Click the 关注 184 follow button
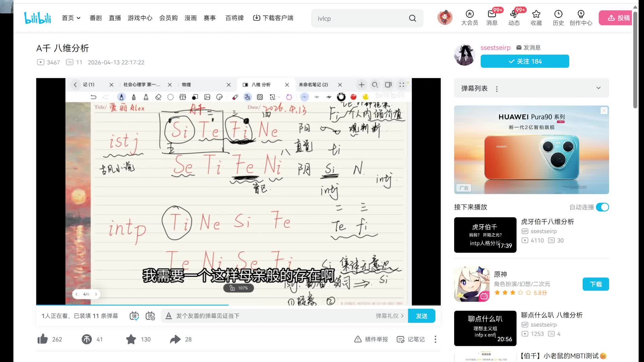Screen dimensions: 644x362 [x=525, y=61]
